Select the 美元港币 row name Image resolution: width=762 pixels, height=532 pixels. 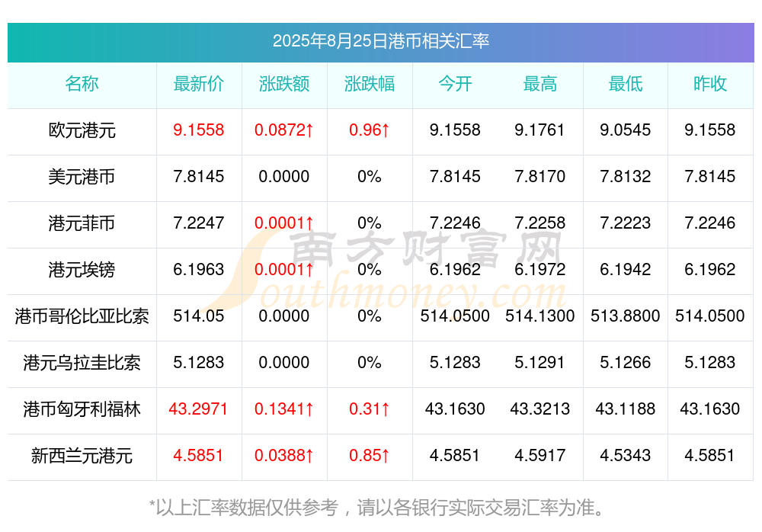pos(82,177)
